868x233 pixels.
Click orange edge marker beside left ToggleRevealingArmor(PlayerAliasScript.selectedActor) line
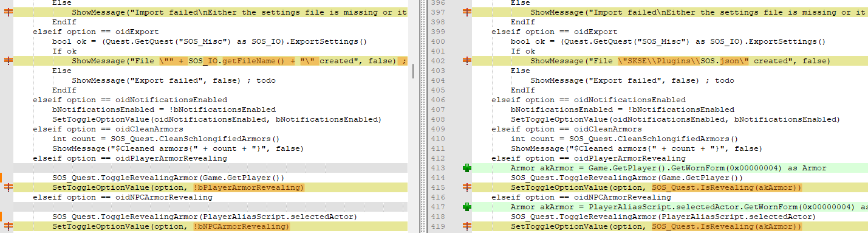(x=1, y=217)
